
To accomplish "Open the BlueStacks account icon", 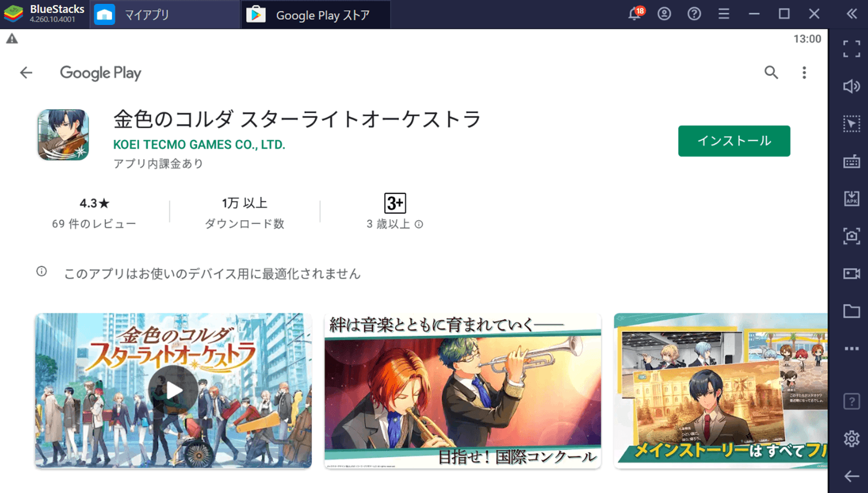I will (x=664, y=14).
